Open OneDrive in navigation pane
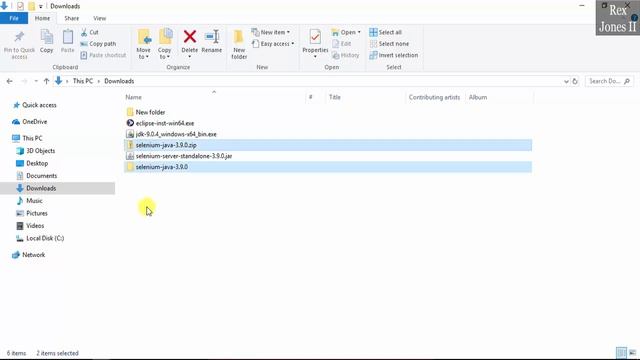Viewport: 640px width, 360px height. click(x=34, y=122)
